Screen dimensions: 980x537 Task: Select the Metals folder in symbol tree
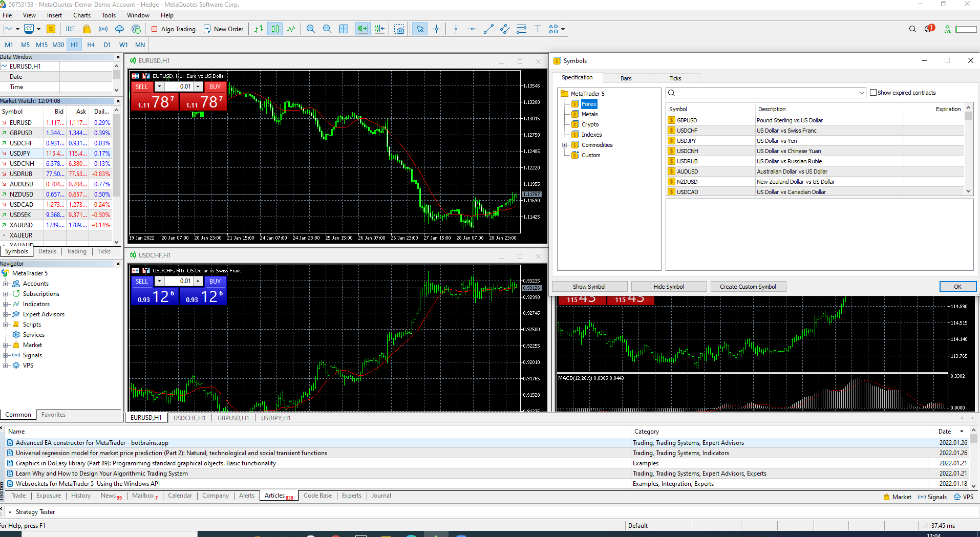[589, 114]
